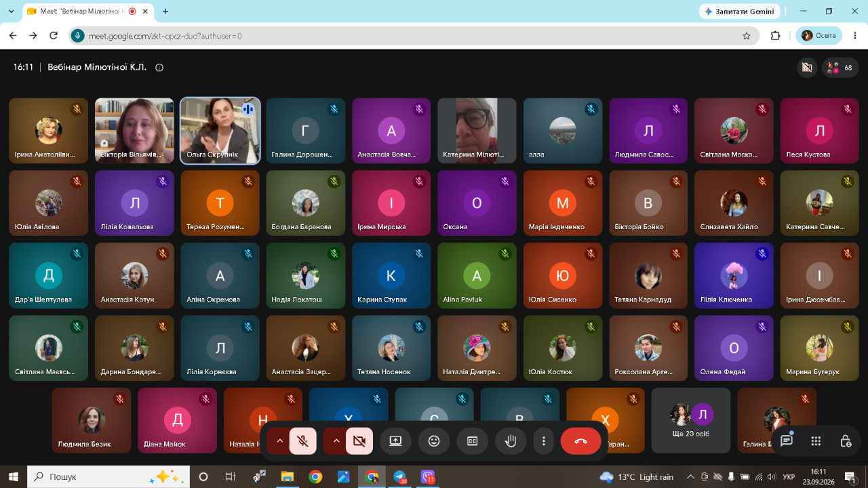Click Тереза Розумен's participant tile

tap(220, 203)
